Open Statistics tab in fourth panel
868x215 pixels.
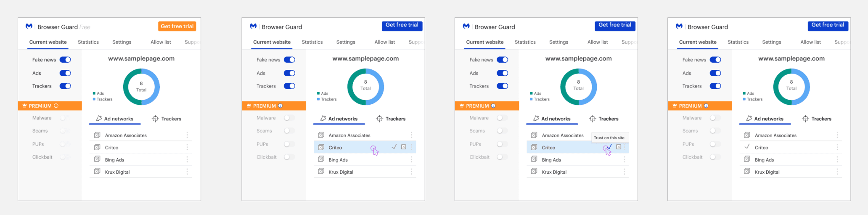click(x=738, y=42)
